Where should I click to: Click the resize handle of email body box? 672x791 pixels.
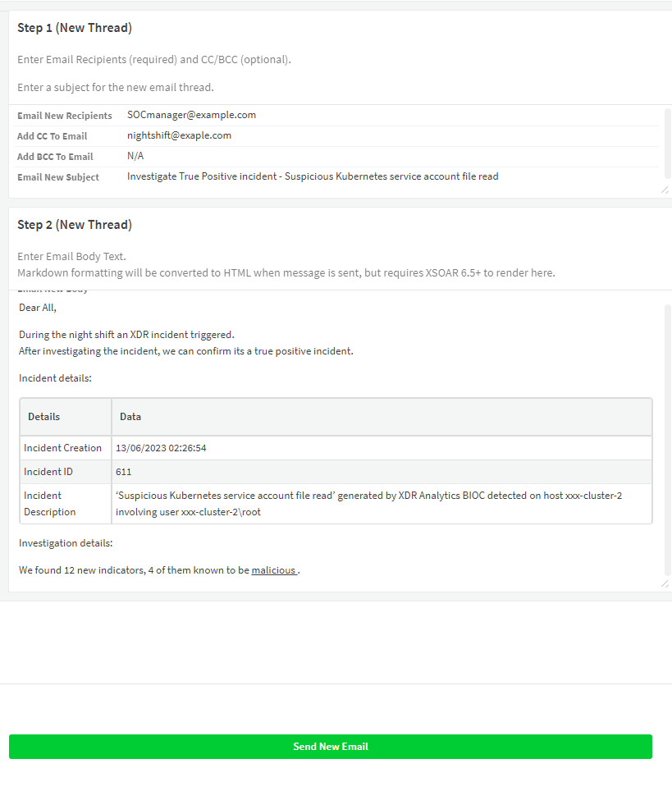[665, 583]
